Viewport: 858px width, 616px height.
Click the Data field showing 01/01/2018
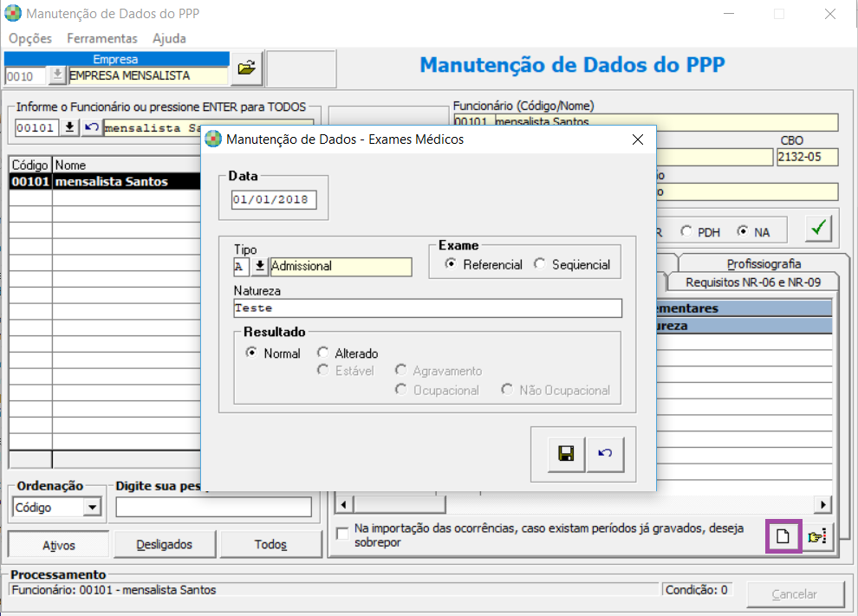[x=274, y=199]
